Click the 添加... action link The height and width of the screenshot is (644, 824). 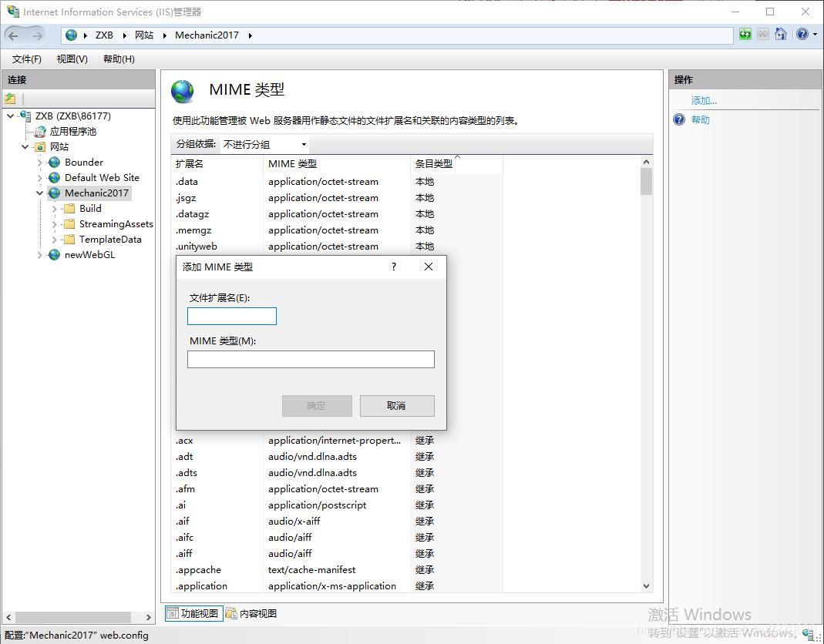pos(704,100)
